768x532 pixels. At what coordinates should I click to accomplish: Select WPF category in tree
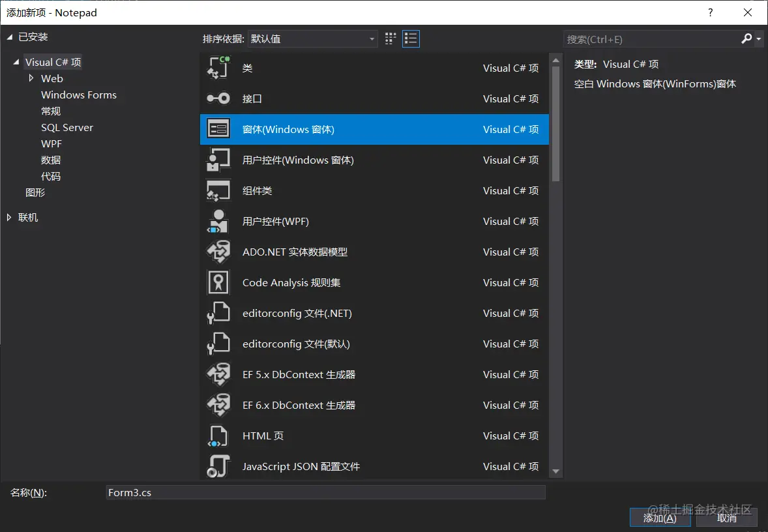[x=52, y=143]
